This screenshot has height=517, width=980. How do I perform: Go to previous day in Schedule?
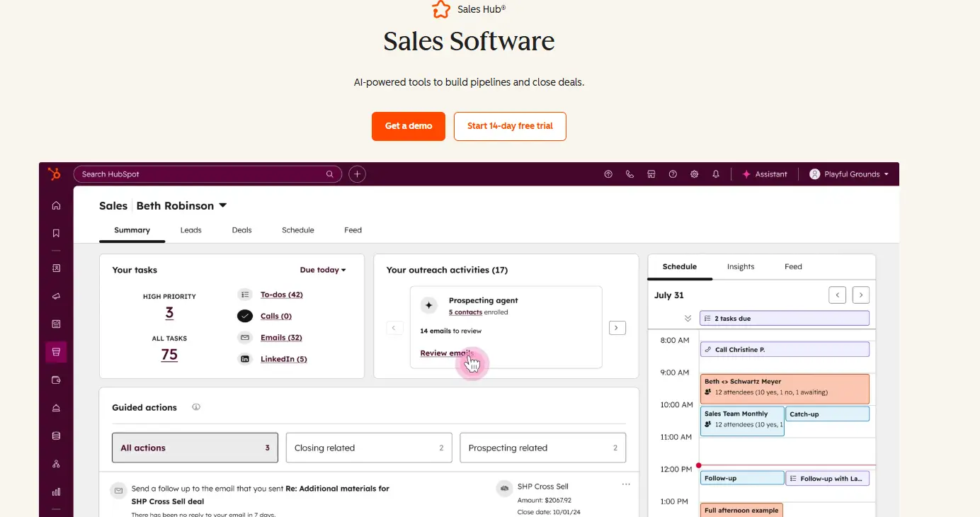837,295
